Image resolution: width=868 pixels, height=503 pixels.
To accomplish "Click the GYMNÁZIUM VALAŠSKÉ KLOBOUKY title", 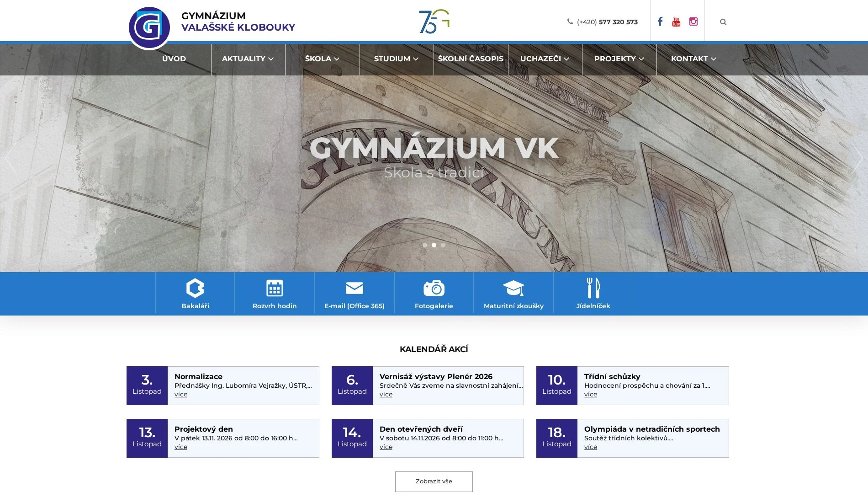I will 238,21.
